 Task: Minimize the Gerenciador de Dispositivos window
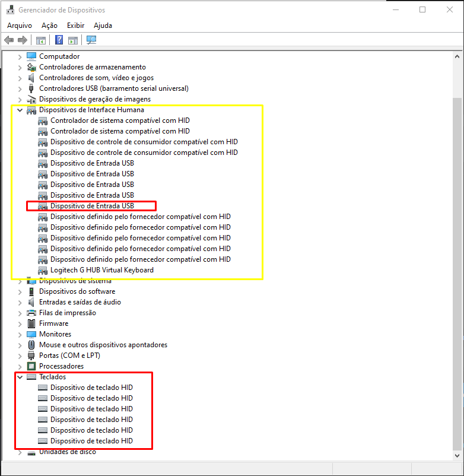click(396, 9)
